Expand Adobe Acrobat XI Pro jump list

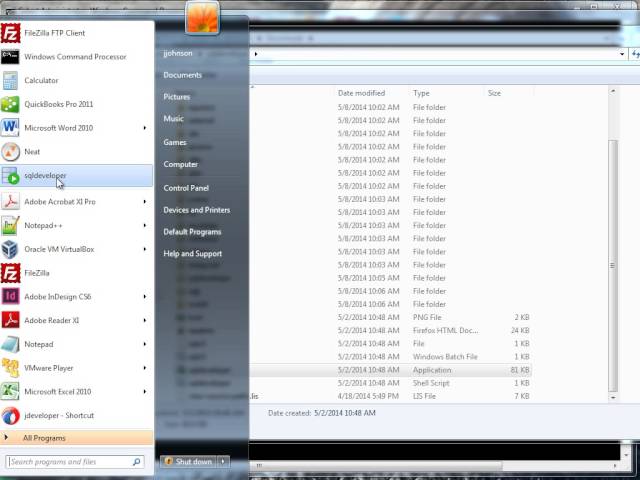tap(144, 202)
